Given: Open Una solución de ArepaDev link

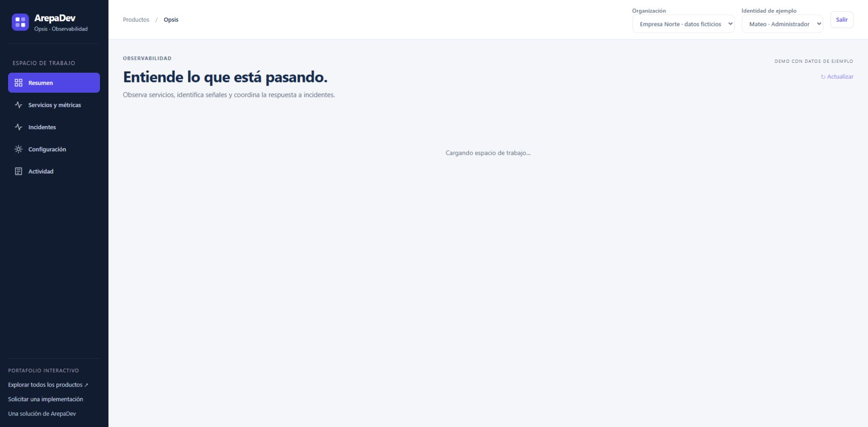Looking at the screenshot, I should click(42, 414).
